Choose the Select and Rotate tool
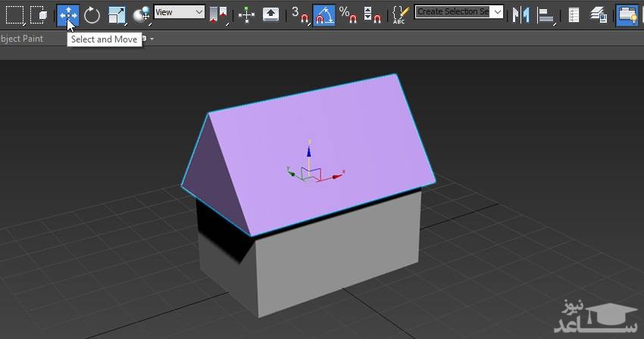 click(x=92, y=14)
